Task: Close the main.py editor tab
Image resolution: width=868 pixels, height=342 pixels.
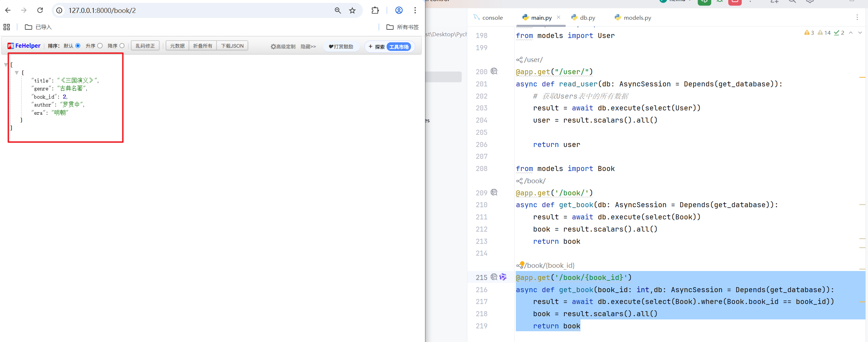Action: [559, 17]
